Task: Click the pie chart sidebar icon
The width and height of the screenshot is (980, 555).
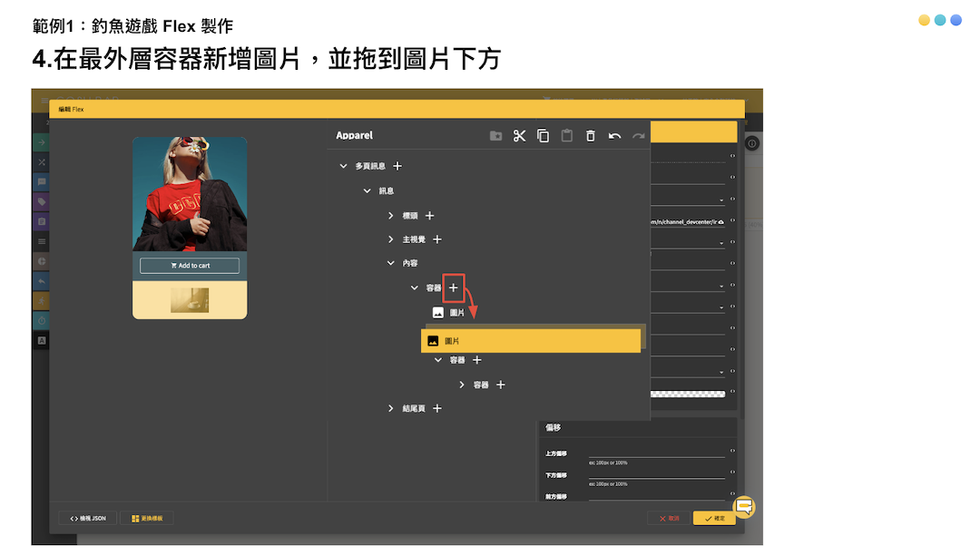Action: pyautogui.click(x=41, y=261)
